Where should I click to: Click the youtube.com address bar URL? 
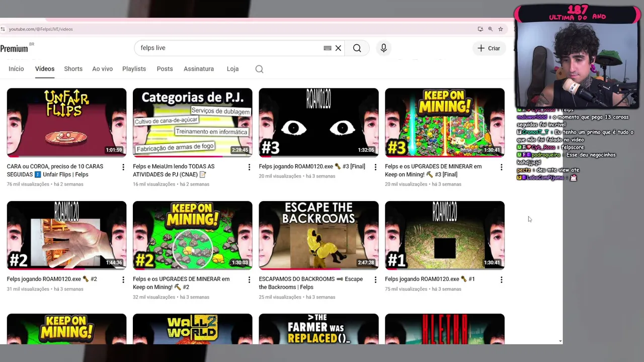tap(41, 29)
